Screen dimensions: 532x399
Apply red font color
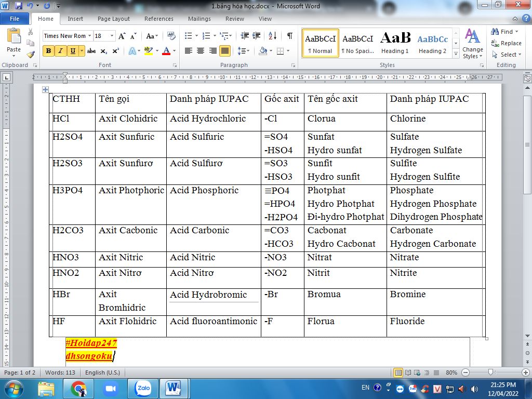166,51
